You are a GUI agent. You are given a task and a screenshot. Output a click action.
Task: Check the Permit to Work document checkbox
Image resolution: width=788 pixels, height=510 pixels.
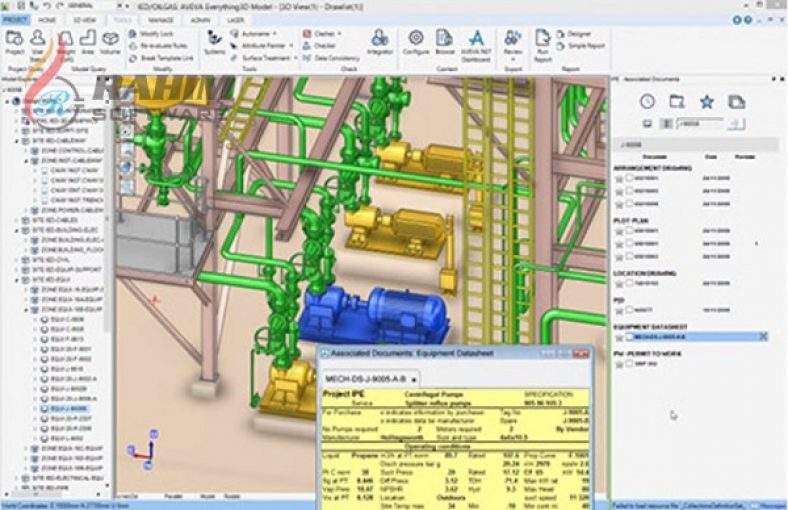[x=629, y=363]
